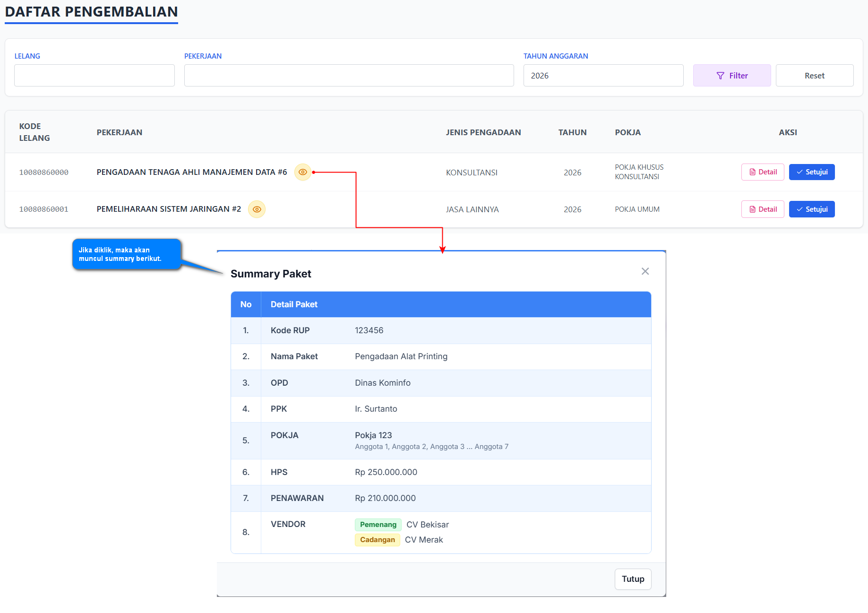Click the Pemenang badge in Vendor row
This screenshot has height=613, width=868.
click(378, 525)
